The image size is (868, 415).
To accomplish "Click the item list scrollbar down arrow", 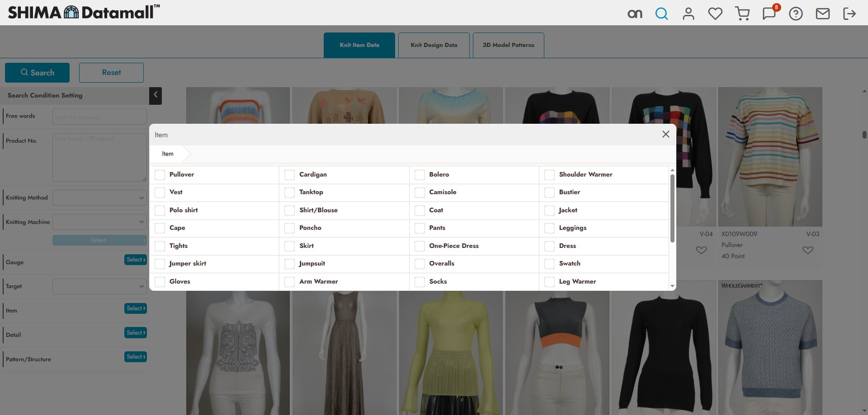I will pyautogui.click(x=672, y=286).
